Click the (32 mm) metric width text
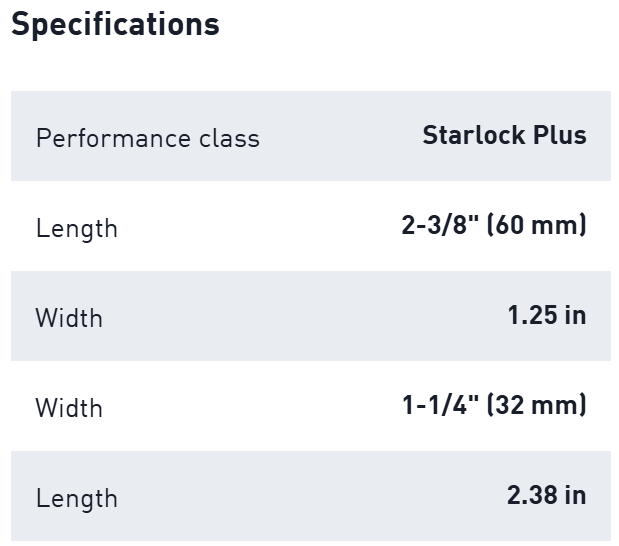 click(x=535, y=405)
